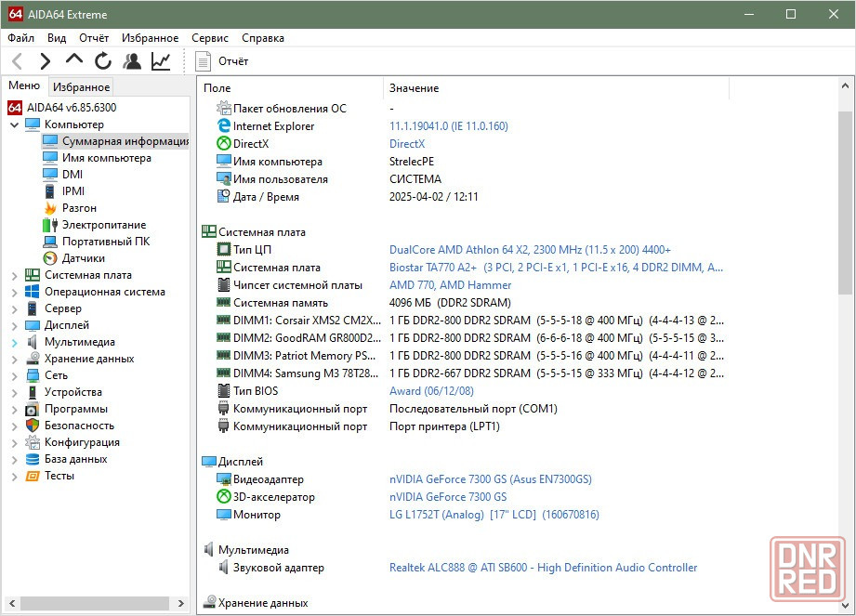Go back using the Back arrow toolbar icon
856x616 pixels.
[x=18, y=61]
